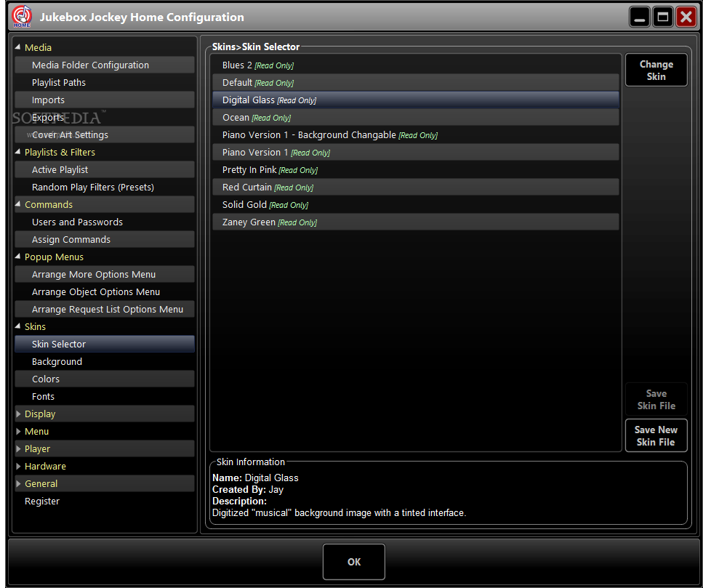Open Cover Art Settings
The width and height of the screenshot is (703, 588).
pyautogui.click(x=105, y=135)
